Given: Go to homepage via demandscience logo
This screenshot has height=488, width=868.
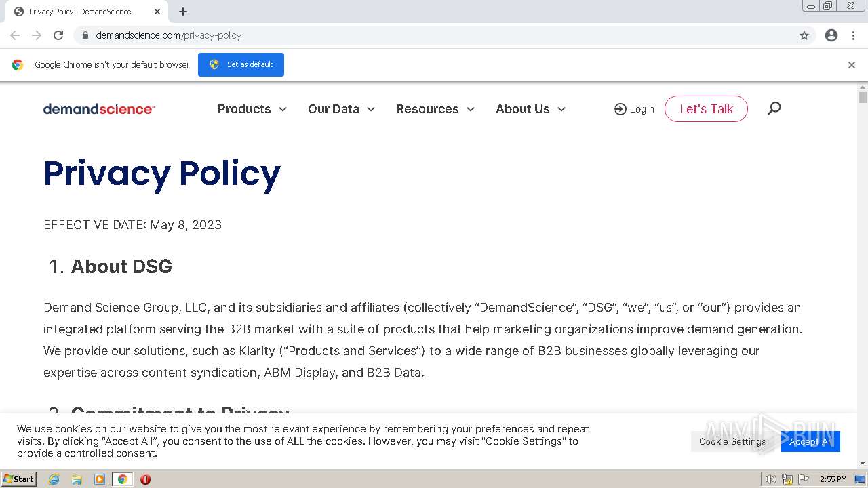Looking at the screenshot, I should pyautogui.click(x=99, y=109).
